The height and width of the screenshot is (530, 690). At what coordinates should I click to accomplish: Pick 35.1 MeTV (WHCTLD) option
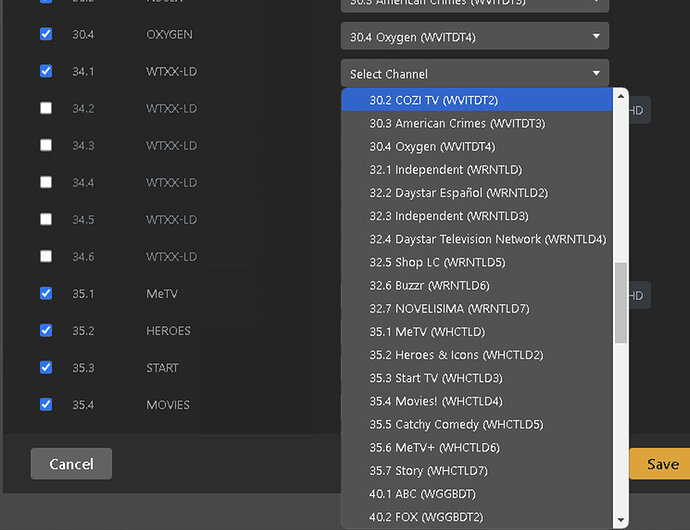(x=427, y=332)
